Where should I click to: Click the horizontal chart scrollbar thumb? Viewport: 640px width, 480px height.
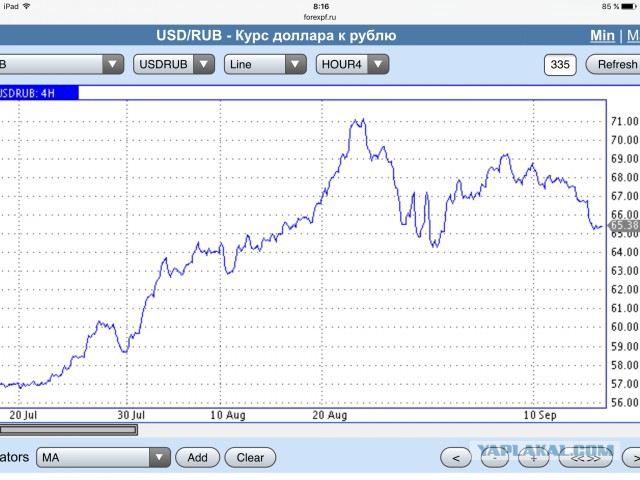68,430
